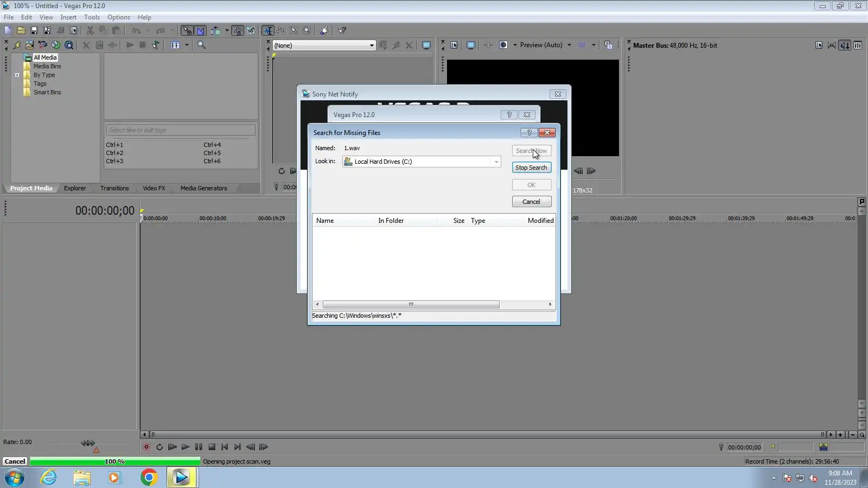Toggle Downmix Output on Master Bus
The height and width of the screenshot is (488, 868).
pyautogui.click(x=832, y=45)
